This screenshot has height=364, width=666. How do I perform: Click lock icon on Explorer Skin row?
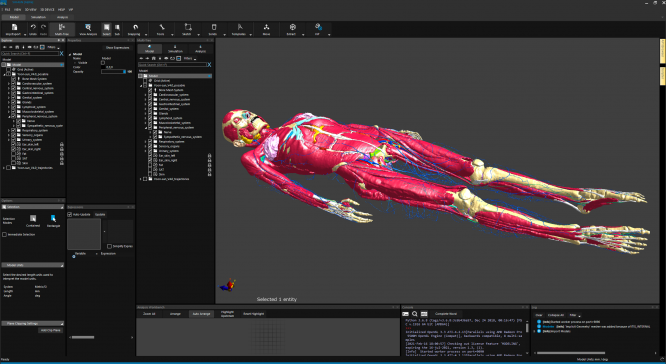(62, 163)
